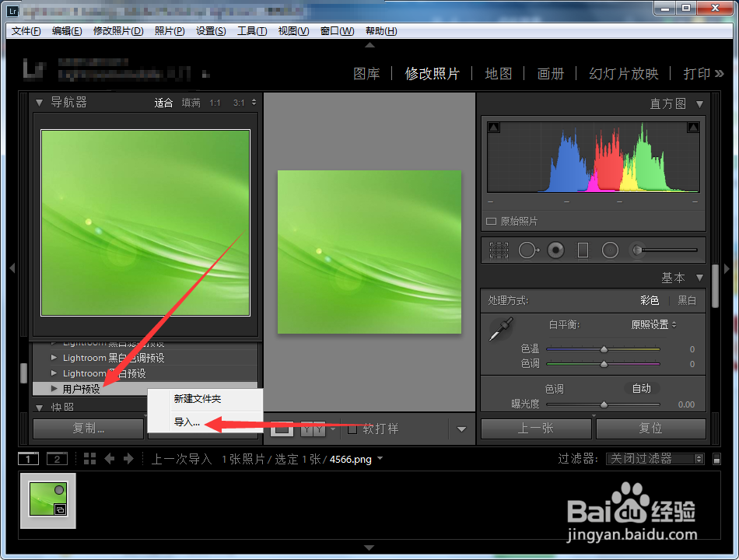The height and width of the screenshot is (560, 739).
Task: Select the Graduated Filter tool
Action: tap(583, 250)
